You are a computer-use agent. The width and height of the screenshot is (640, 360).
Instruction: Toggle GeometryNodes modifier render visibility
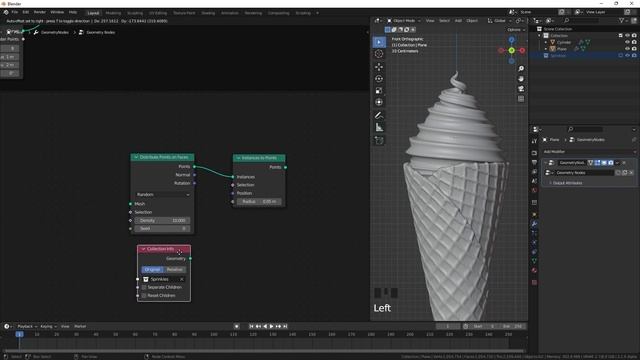611,162
